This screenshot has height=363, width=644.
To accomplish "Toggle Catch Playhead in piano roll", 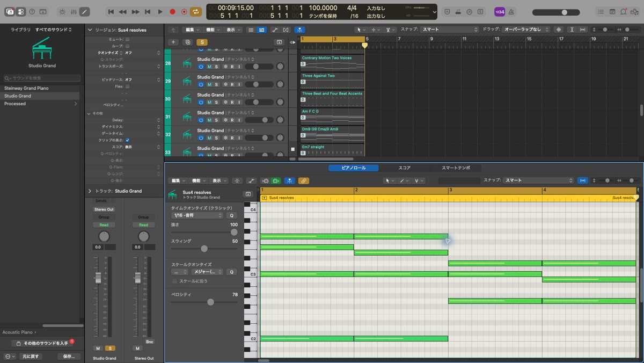I will coord(289,181).
